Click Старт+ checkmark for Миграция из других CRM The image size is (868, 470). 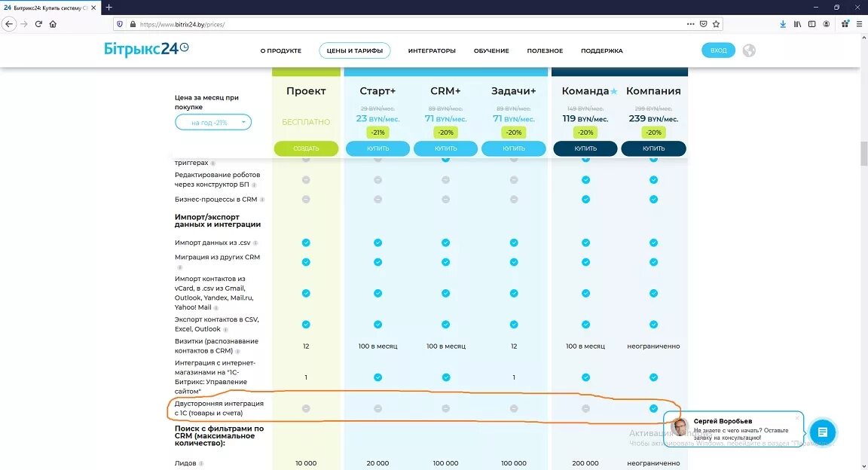click(377, 262)
